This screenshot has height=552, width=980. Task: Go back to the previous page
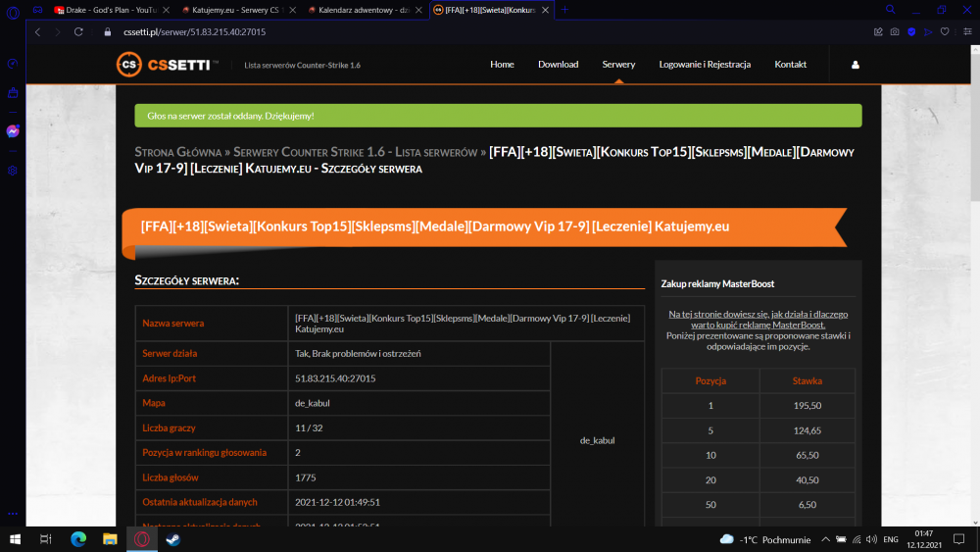tap(37, 32)
